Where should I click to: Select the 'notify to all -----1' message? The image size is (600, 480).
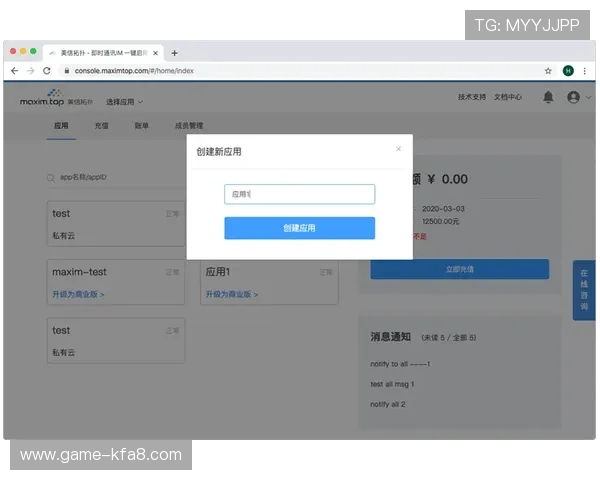pyautogui.click(x=400, y=364)
